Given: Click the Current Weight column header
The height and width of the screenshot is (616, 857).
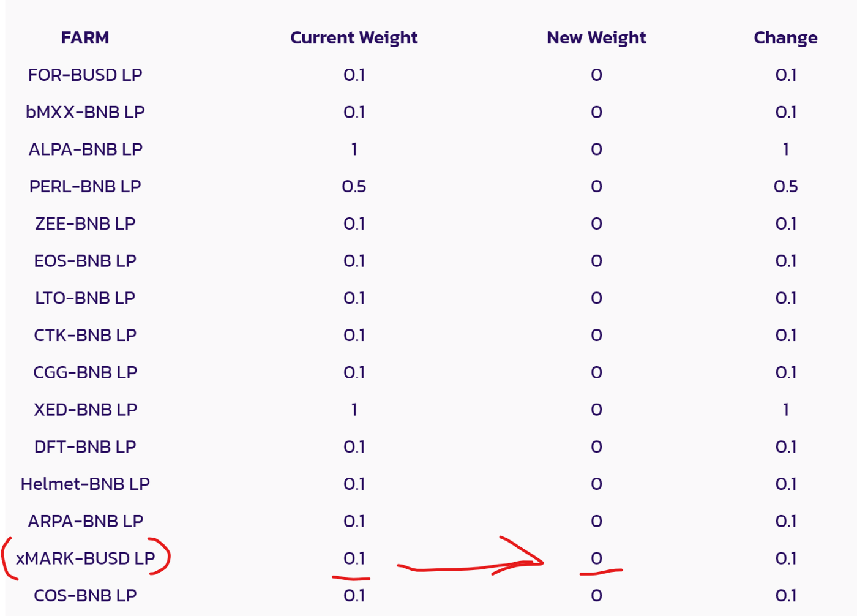Looking at the screenshot, I should [x=354, y=38].
